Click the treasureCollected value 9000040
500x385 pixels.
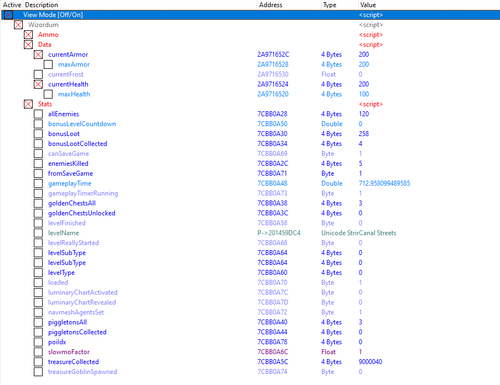(370, 362)
